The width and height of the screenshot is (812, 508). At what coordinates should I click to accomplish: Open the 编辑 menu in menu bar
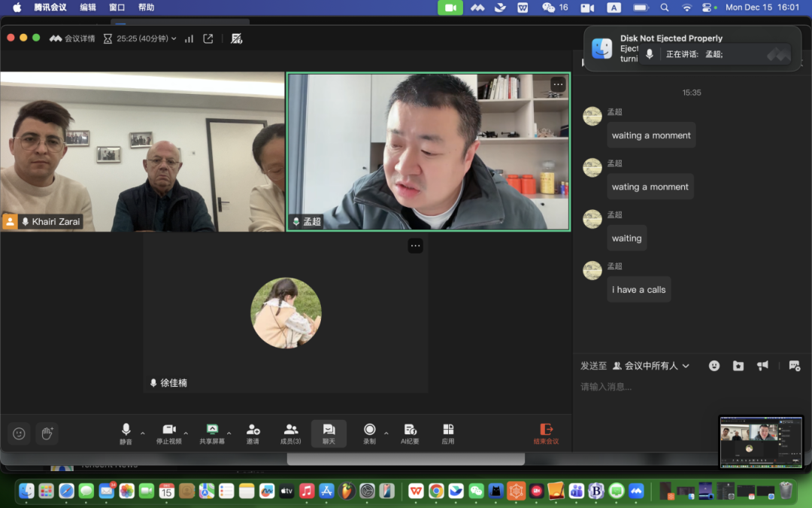88,8
